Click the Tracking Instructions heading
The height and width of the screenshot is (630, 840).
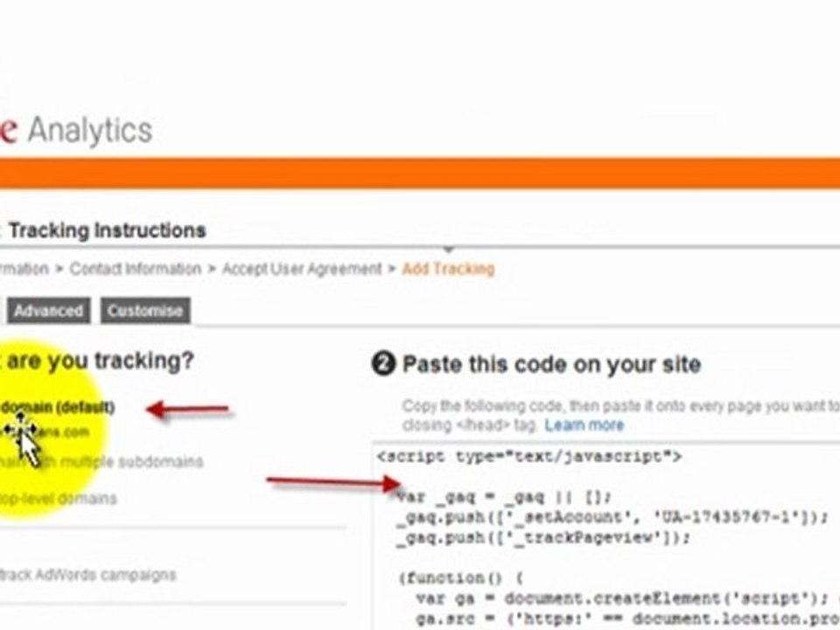(108, 230)
